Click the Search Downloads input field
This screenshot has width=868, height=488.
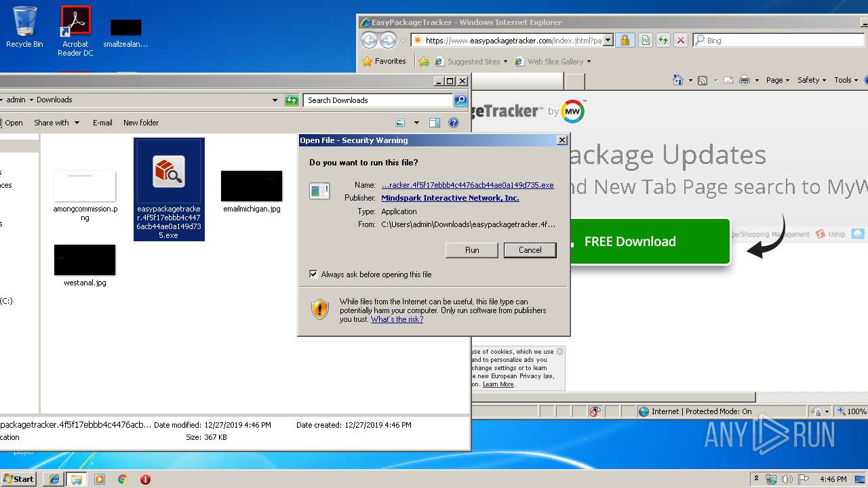coord(378,100)
